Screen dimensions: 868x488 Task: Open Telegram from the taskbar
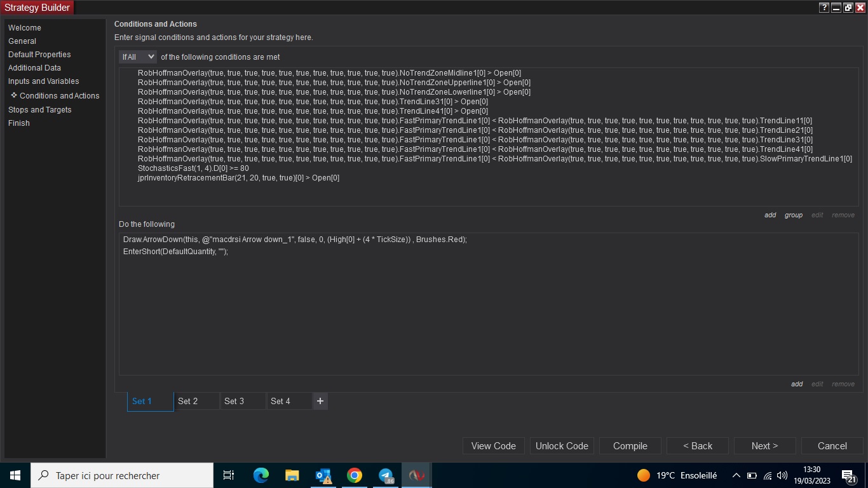(x=386, y=475)
